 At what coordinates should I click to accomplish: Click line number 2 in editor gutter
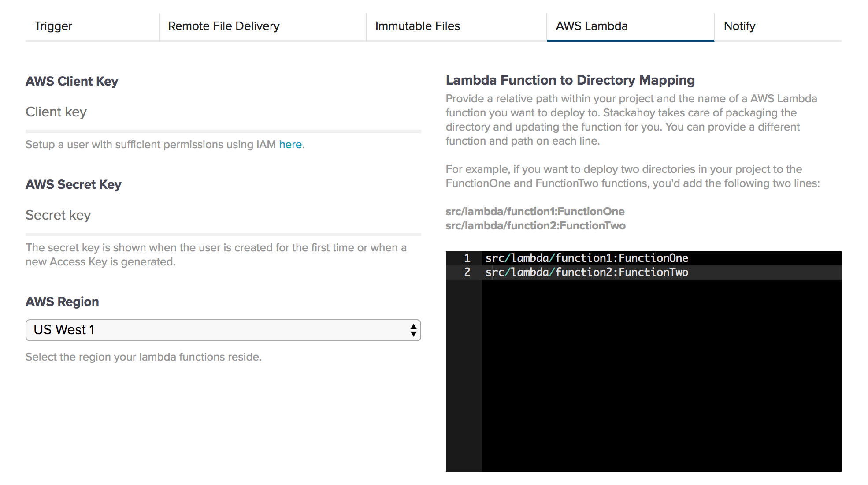pyautogui.click(x=467, y=272)
